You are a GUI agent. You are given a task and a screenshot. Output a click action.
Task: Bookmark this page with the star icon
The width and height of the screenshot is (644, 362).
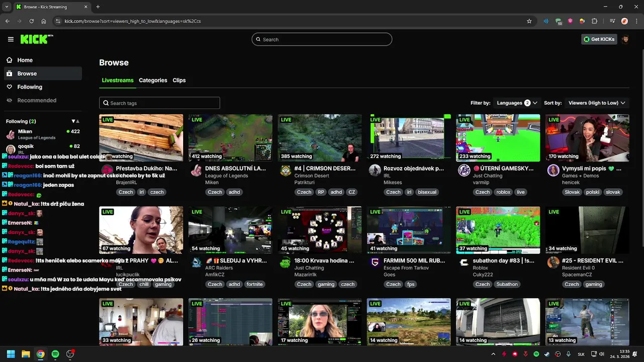pyautogui.click(x=529, y=21)
